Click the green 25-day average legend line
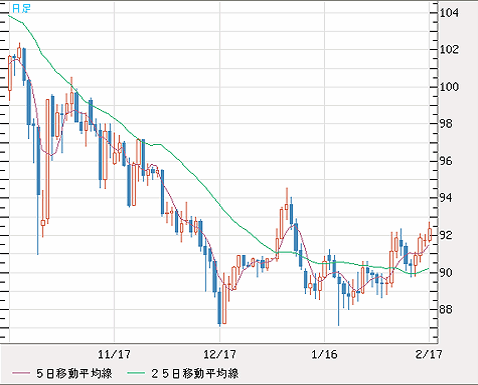Screen dimensions: 478x385 tap(136, 373)
